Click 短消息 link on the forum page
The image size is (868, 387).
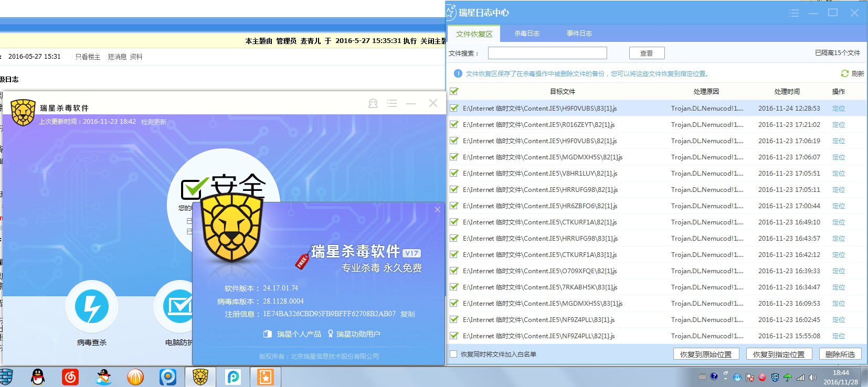tap(118, 57)
